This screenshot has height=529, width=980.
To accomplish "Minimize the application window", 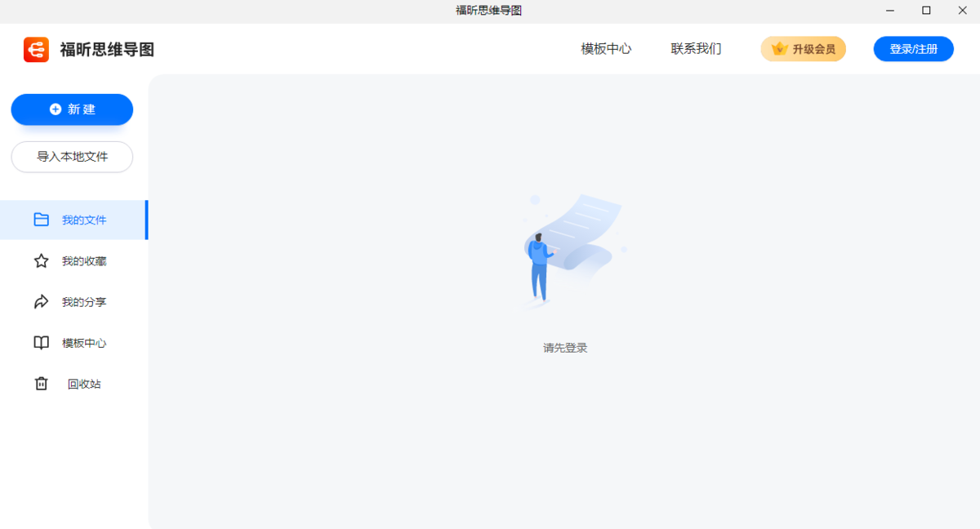I will pos(889,11).
